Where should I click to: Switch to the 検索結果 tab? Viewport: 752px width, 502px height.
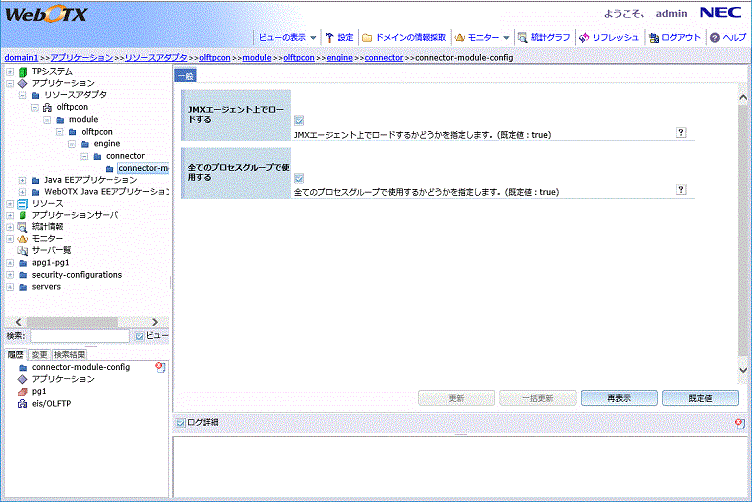[70, 354]
